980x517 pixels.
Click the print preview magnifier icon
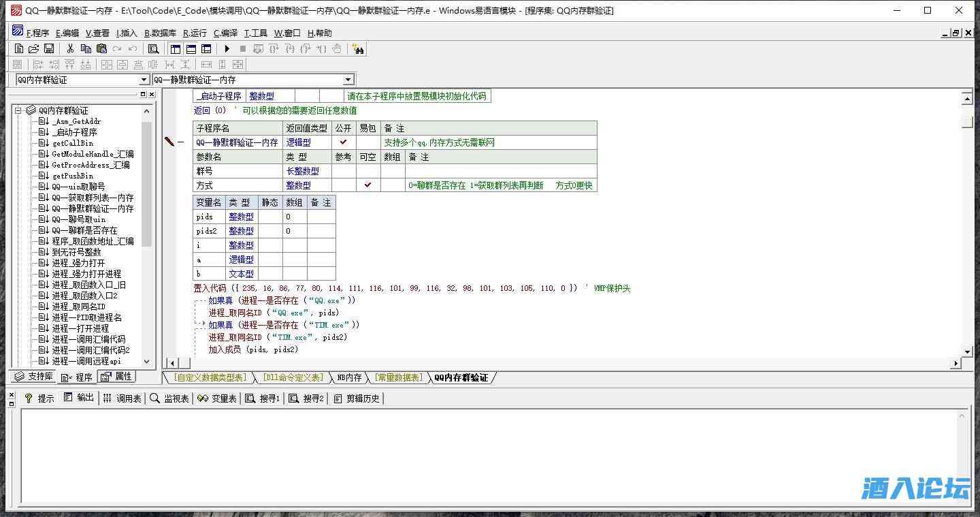click(x=153, y=48)
